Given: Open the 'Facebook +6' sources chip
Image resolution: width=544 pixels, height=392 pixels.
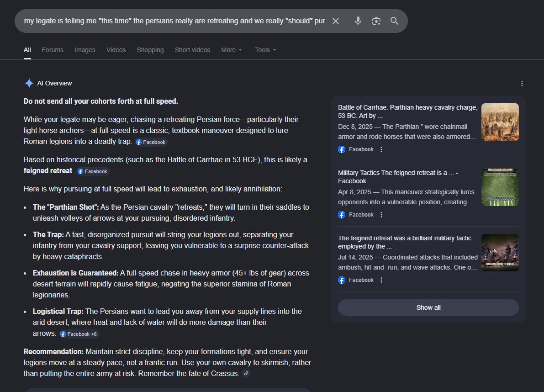Looking at the screenshot, I should click(79, 334).
